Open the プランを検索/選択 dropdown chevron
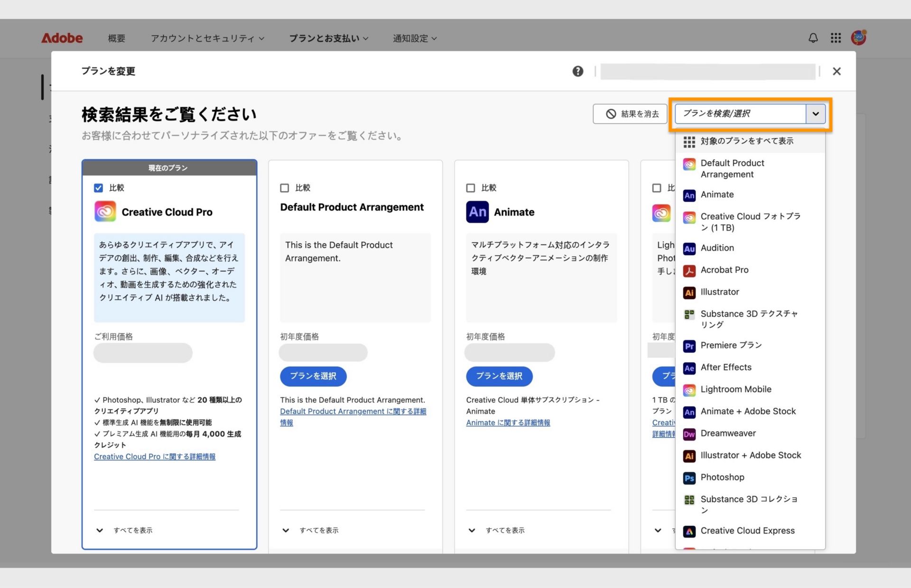The width and height of the screenshot is (911, 588). [x=816, y=114]
